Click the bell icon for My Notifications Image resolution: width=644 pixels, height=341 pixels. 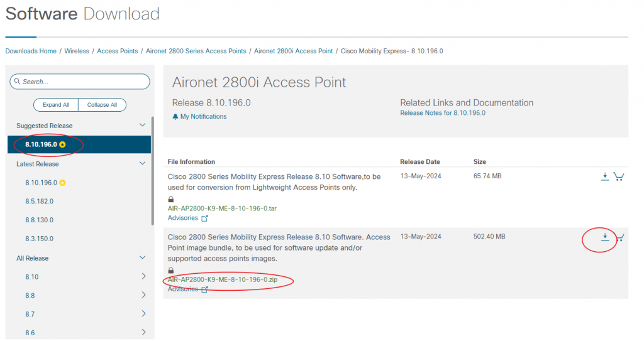pyautogui.click(x=175, y=117)
